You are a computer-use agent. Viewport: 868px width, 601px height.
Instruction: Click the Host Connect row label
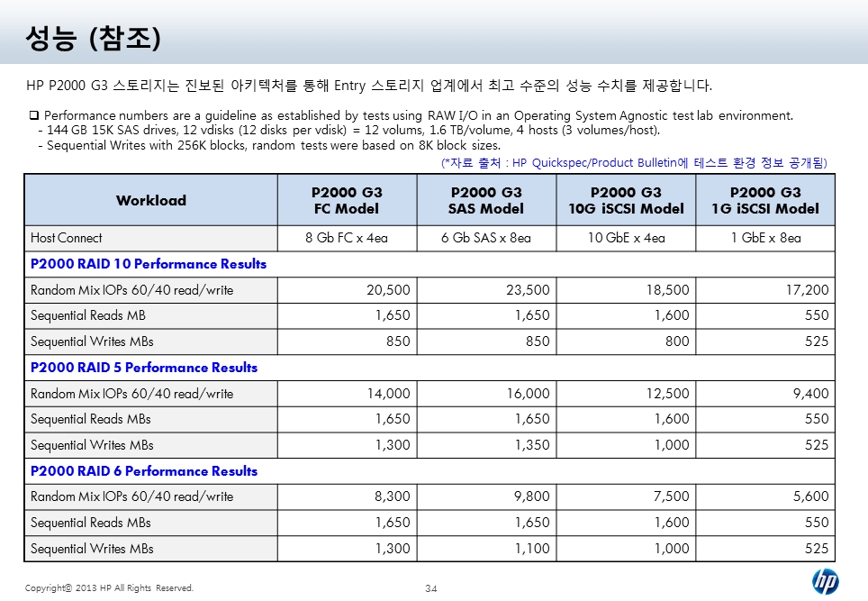coord(67,238)
